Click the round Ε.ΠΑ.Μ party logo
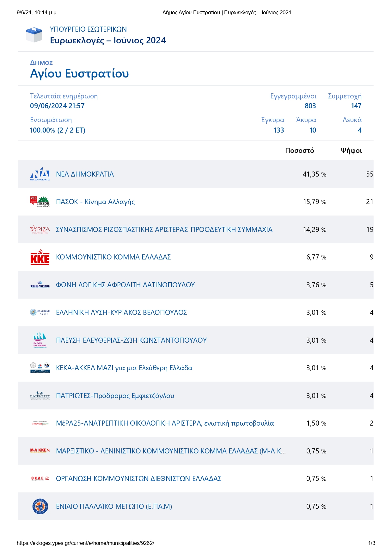This screenshot has height=555, width=392. pos(40,506)
